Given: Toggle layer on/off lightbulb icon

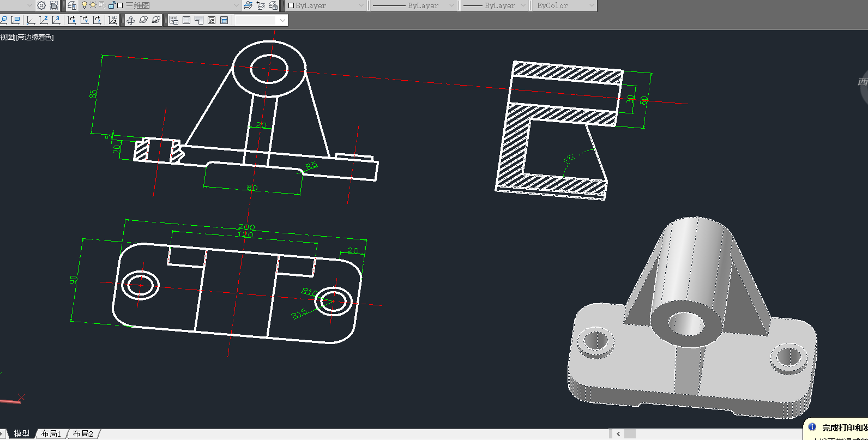Looking at the screenshot, I should pyautogui.click(x=85, y=5).
